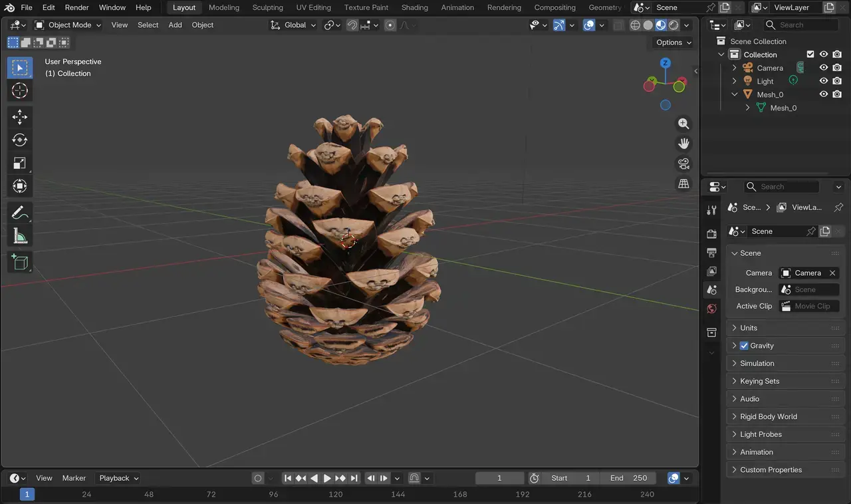Screen dimensions: 851x504
Task: Open the timeline Marker menu
Action: pyautogui.click(x=74, y=478)
